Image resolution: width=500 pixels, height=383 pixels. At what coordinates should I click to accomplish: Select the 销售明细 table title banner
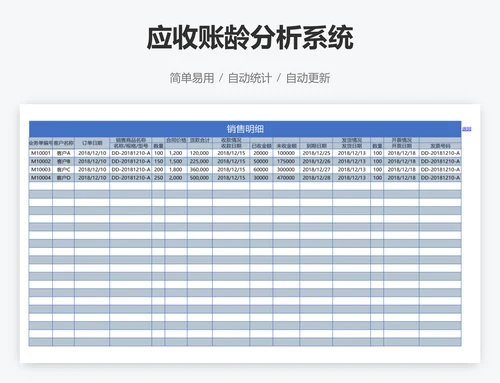click(x=245, y=129)
